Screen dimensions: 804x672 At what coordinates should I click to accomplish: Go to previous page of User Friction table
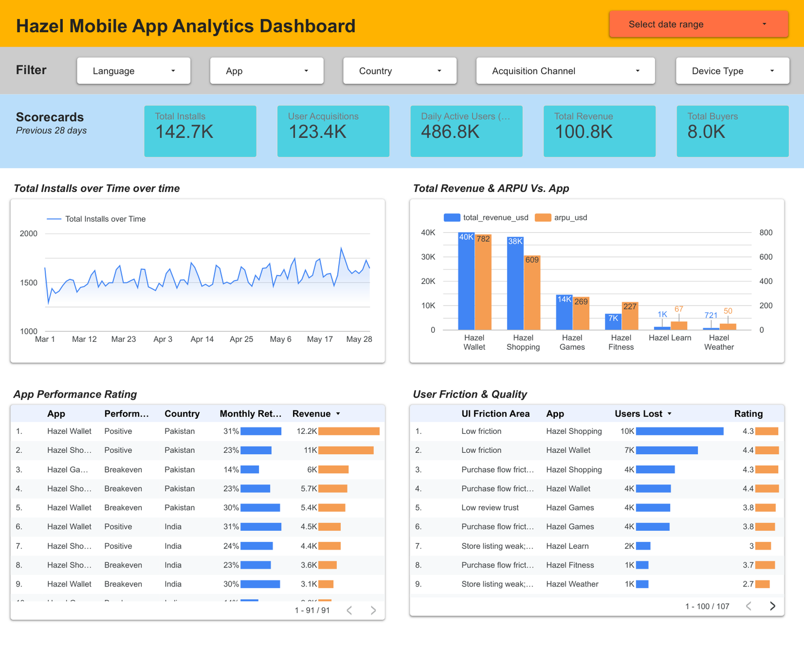749,606
